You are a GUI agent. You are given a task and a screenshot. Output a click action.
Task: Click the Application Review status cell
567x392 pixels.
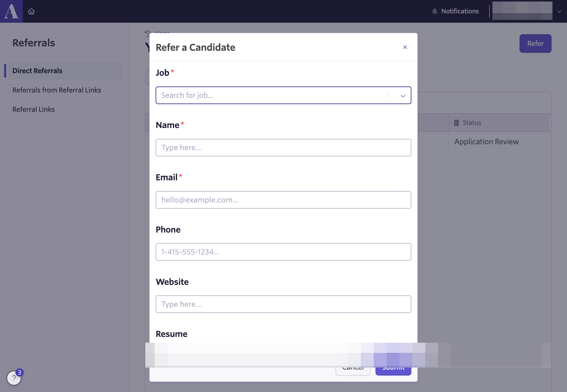click(486, 142)
